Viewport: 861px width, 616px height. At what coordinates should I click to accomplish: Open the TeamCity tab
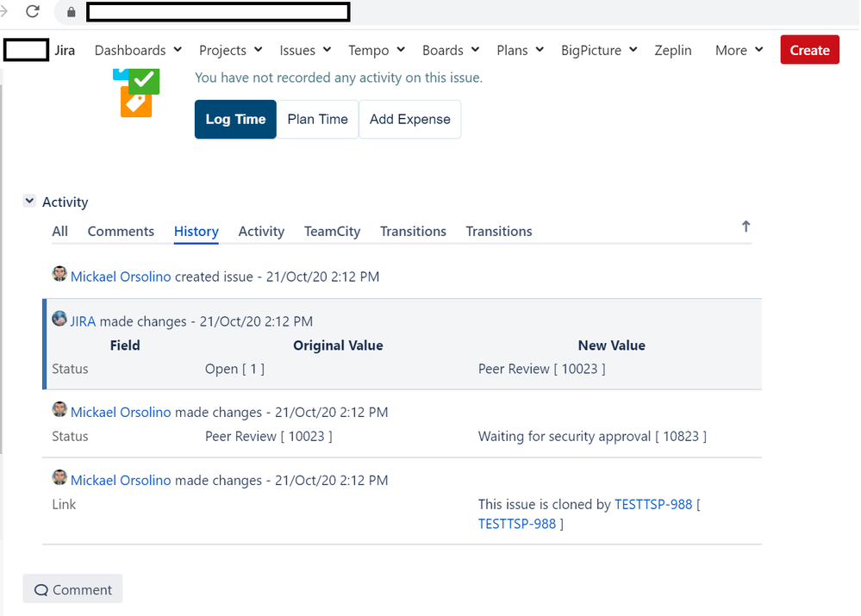coord(332,231)
